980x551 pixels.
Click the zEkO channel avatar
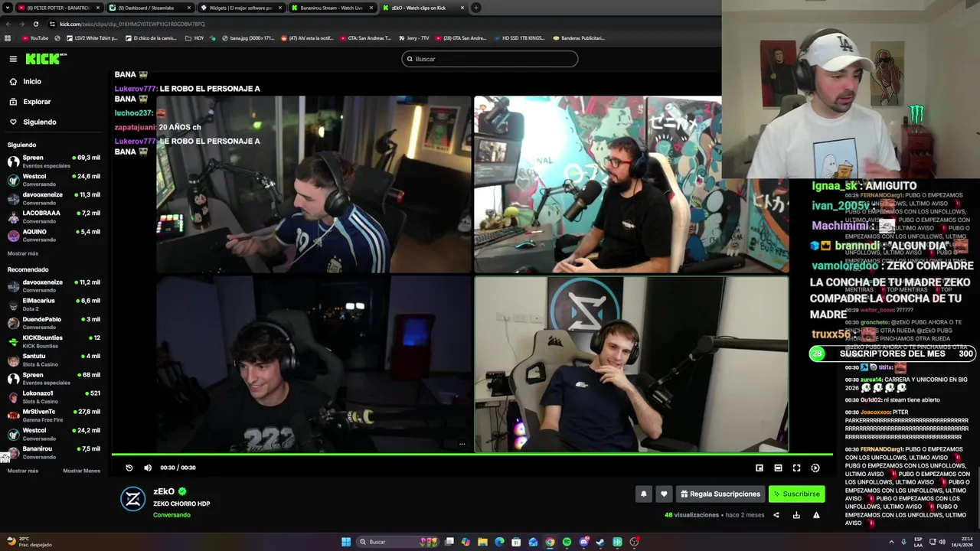pyautogui.click(x=133, y=499)
